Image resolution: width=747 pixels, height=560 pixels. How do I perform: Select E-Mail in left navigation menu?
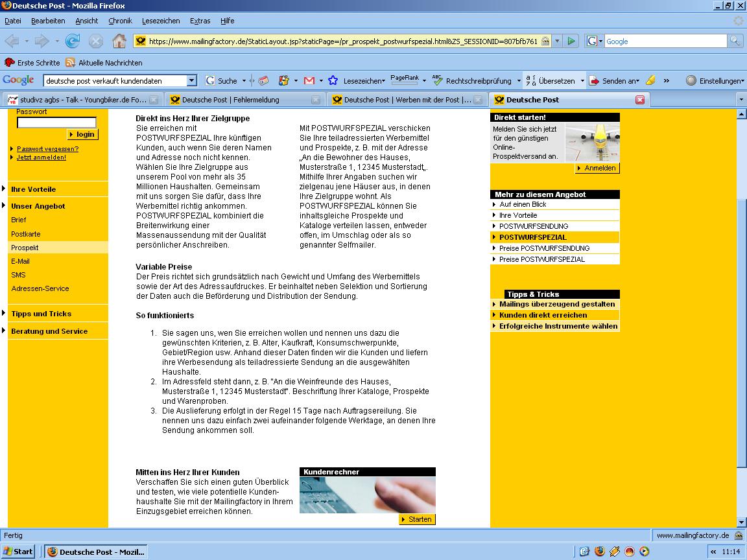(20, 261)
